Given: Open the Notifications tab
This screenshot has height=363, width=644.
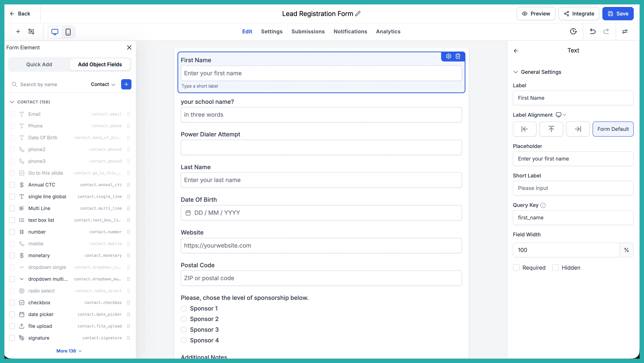Looking at the screenshot, I should [x=350, y=31].
